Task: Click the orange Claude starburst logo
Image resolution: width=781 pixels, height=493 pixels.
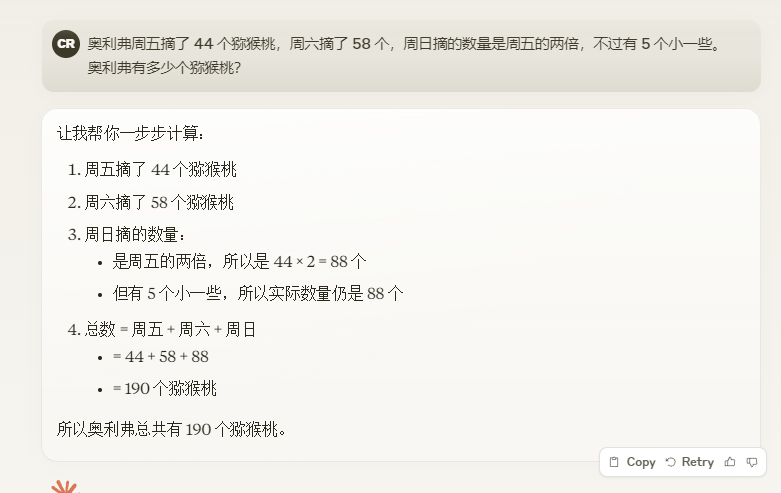Action: pos(65,487)
